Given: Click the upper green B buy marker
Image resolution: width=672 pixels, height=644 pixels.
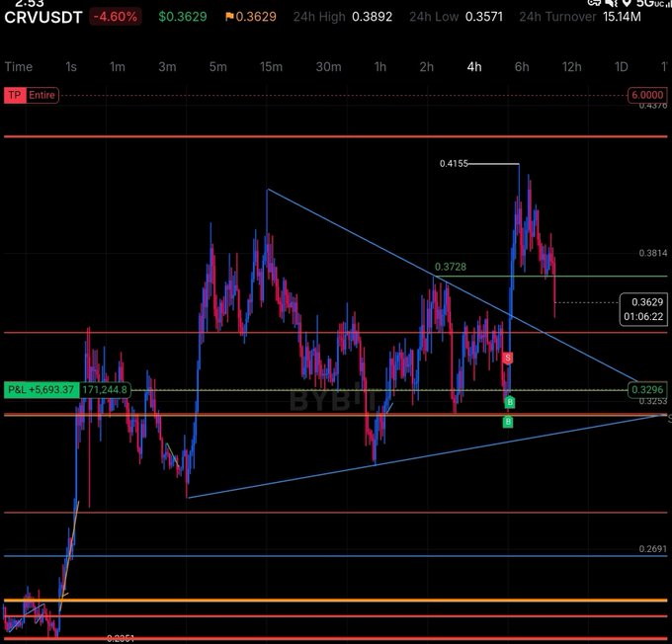Looking at the screenshot, I should 510,402.
